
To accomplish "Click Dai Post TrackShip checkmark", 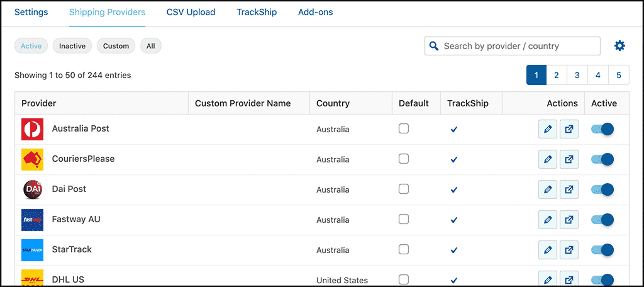I will tap(454, 190).
